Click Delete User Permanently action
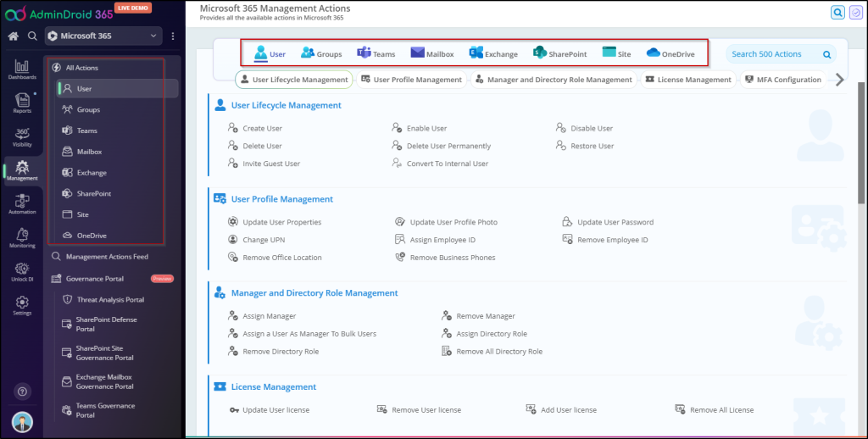Image resolution: width=868 pixels, height=439 pixels. [441, 146]
